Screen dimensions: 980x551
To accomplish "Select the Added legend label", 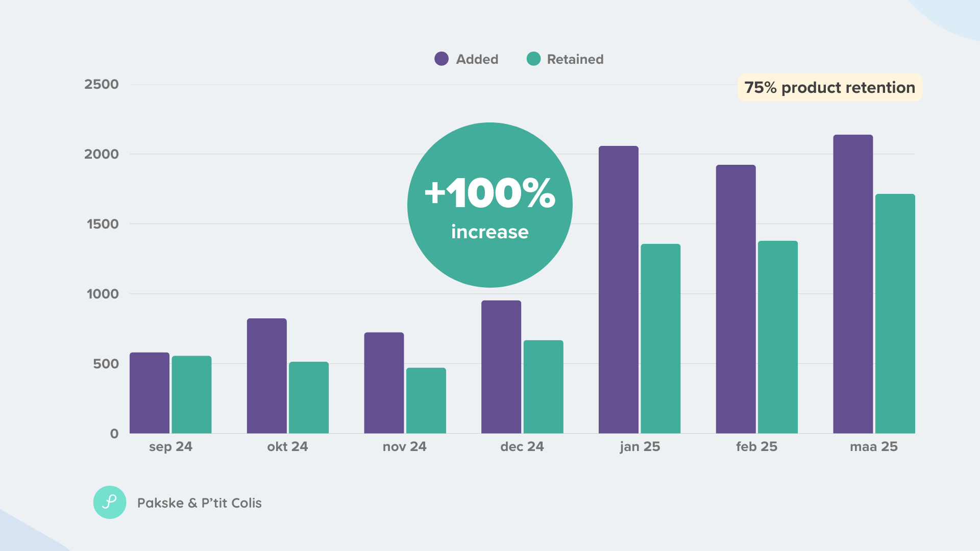I will pyautogui.click(x=477, y=59).
